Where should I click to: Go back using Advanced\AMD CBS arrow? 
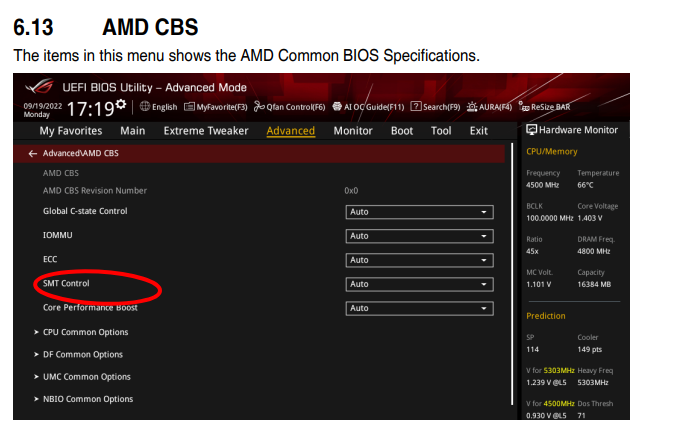(33, 153)
